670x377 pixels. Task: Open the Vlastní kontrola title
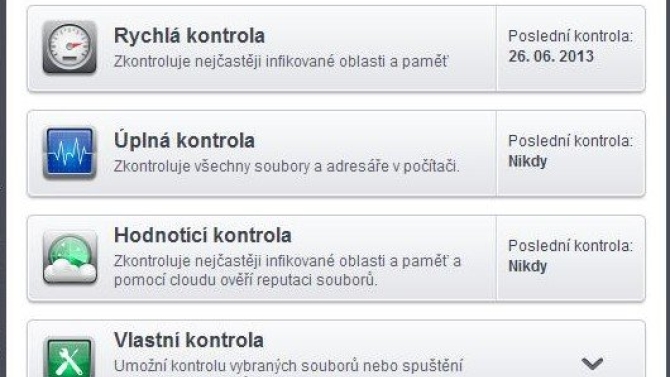(x=188, y=340)
